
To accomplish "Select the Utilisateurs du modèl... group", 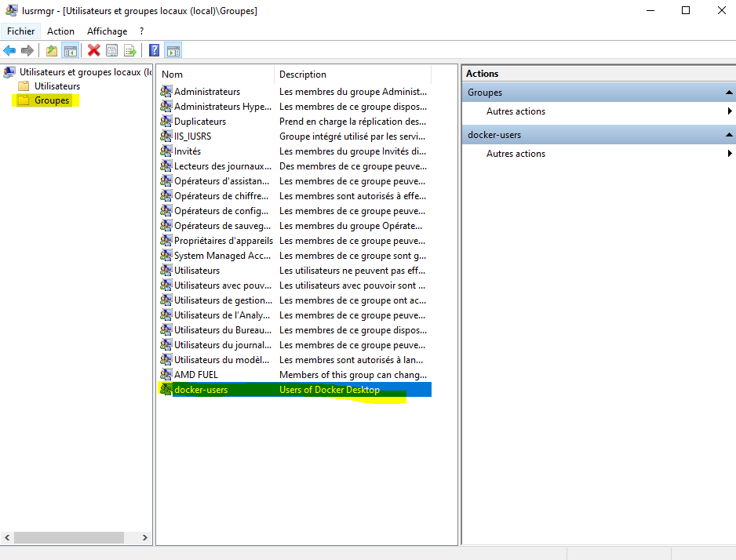I will tap(221, 359).
